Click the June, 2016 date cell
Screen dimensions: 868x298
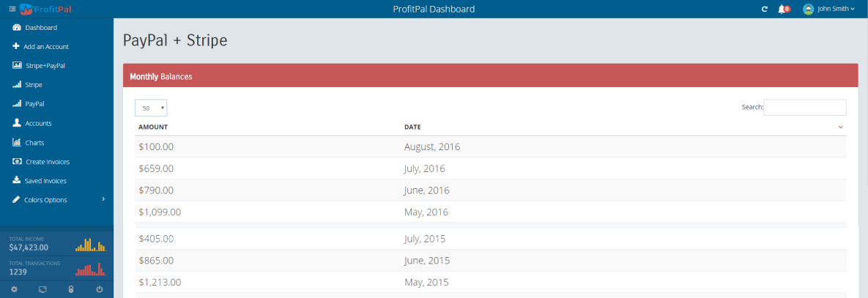pyautogui.click(x=426, y=190)
